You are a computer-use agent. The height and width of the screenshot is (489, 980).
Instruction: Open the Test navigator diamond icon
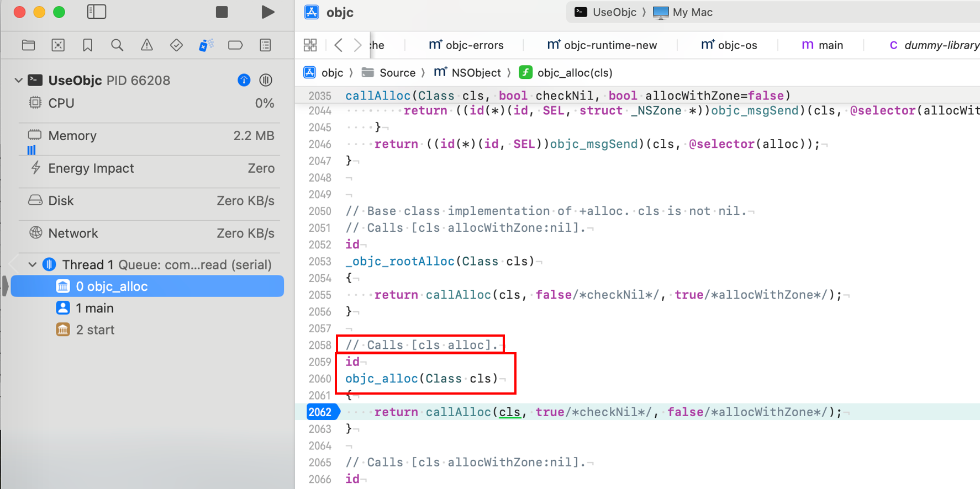pos(176,45)
